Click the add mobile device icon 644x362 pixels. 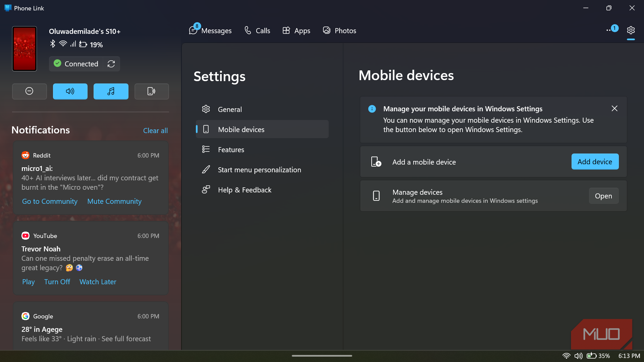(x=376, y=162)
